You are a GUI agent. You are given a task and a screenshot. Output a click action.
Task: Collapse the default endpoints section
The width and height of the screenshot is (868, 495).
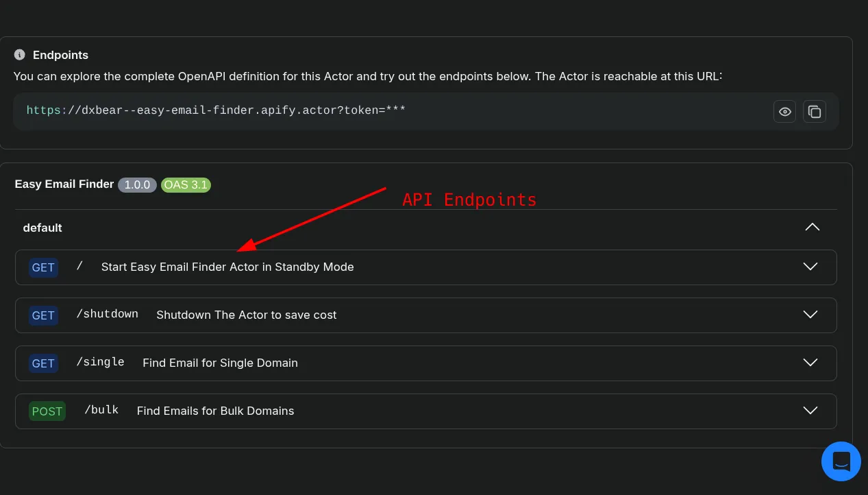812,227
